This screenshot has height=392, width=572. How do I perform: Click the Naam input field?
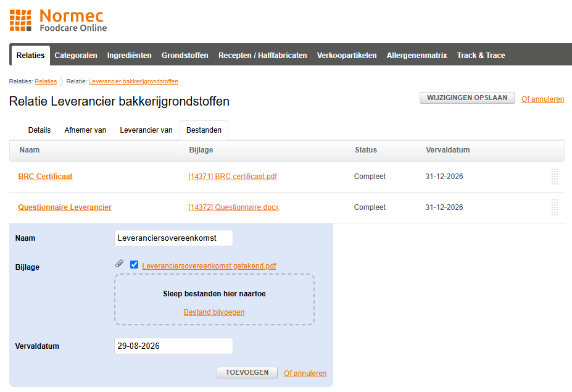coord(173,238)
